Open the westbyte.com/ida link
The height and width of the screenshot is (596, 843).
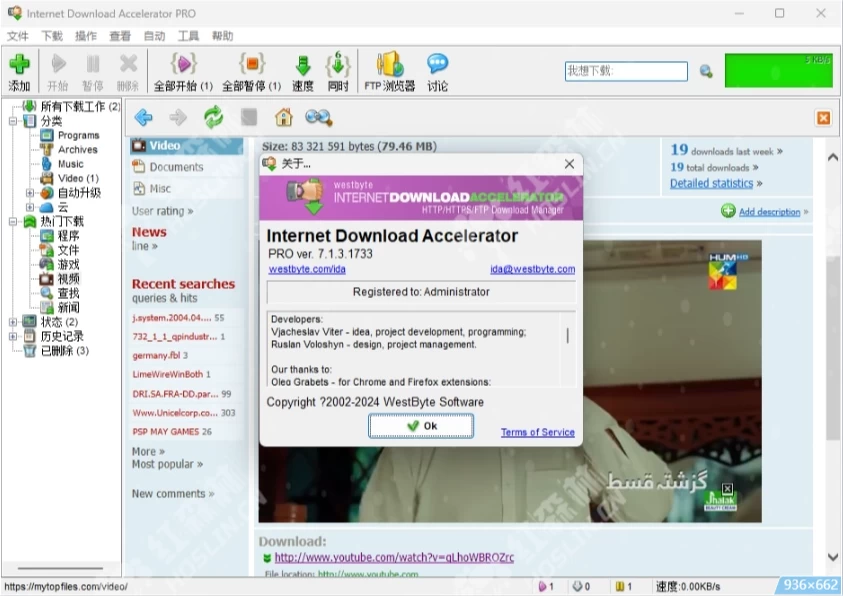click(x=307, y=269)
